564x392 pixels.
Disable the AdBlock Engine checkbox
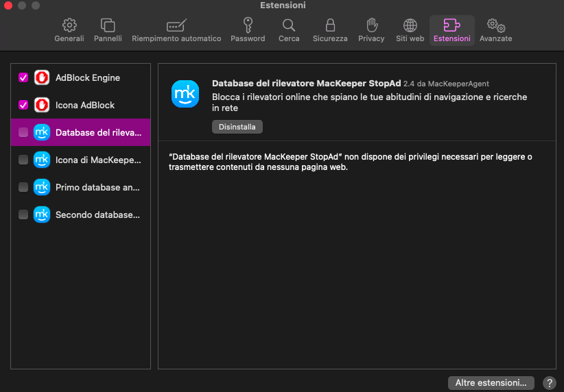coord(23,77)
